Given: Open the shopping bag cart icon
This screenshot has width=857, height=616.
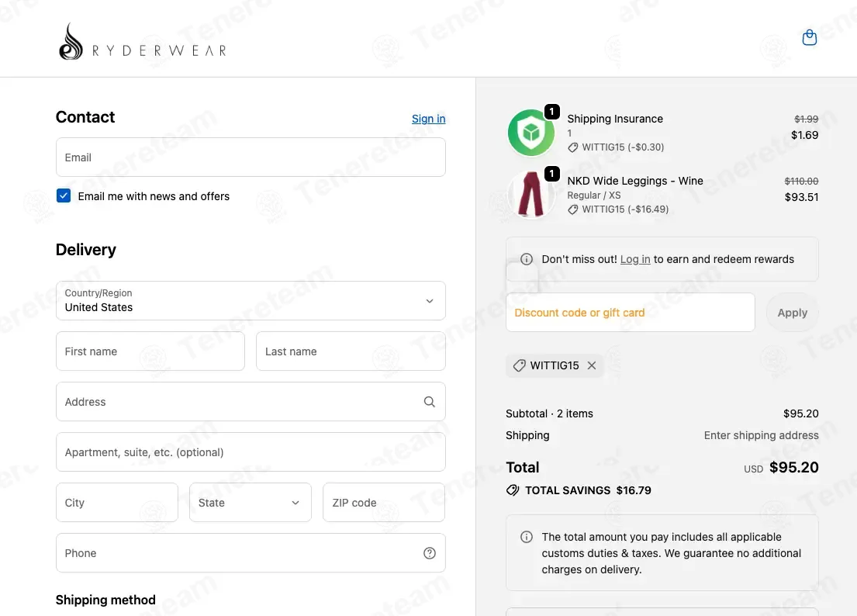Looking at the screenshot, I should 809,38.
